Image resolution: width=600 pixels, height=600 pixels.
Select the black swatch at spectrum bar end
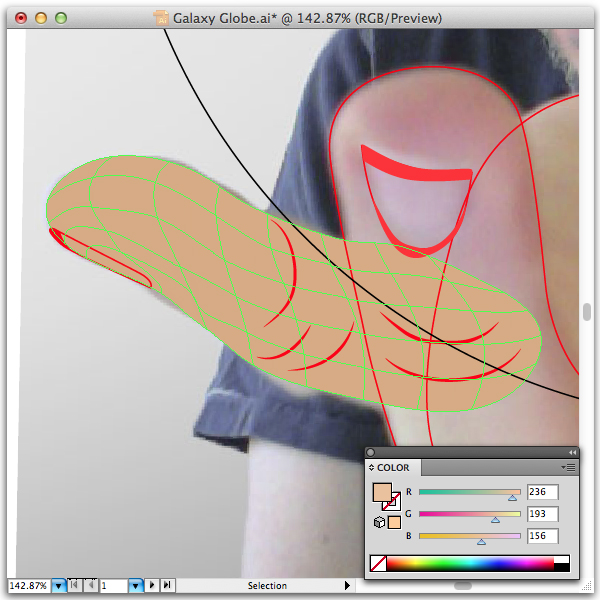tap(562, 568)
